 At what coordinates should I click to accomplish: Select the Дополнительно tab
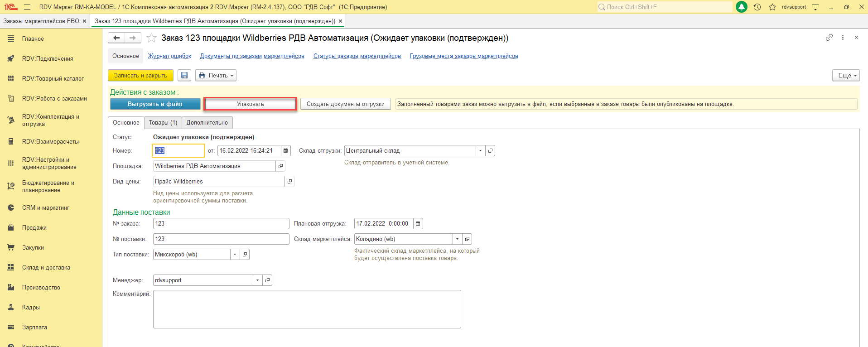tap(207, 123)
